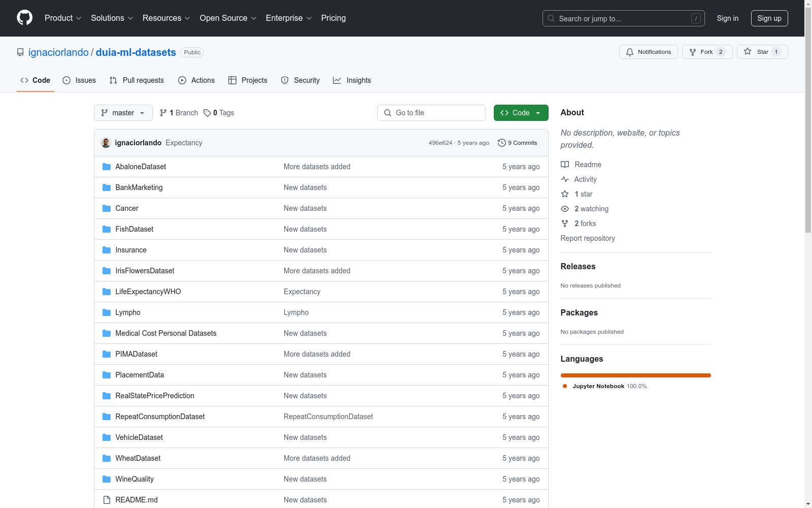Click the star icon beside 1 star

(565, 194)
